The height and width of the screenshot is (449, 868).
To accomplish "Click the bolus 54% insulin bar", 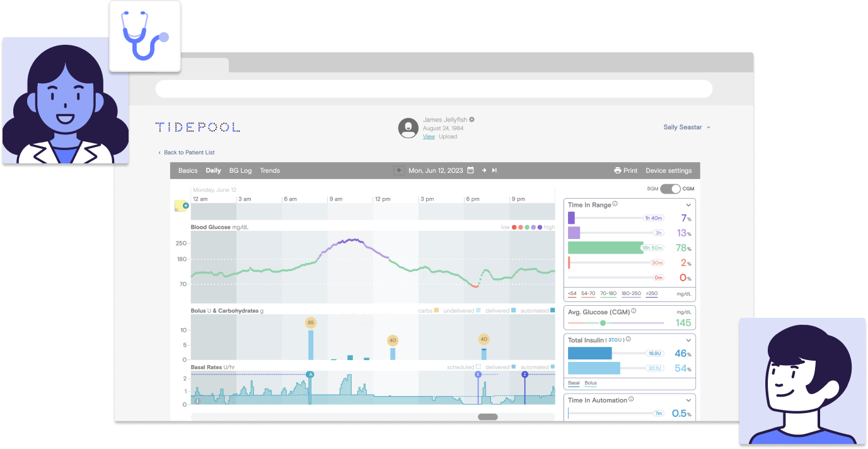I will point(594,368).
